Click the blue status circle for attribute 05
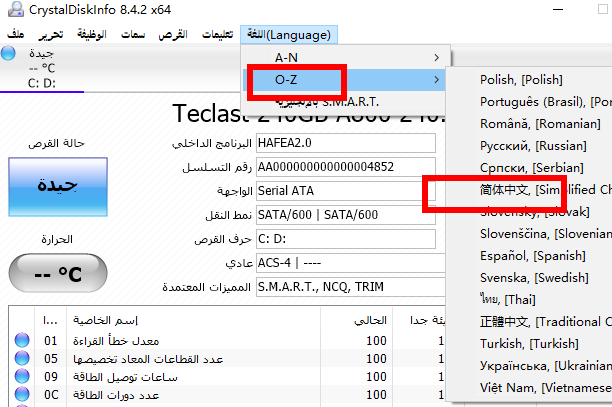Image resolution: width=612 pixels, height=407 pixels. click(x=21, y=359)
